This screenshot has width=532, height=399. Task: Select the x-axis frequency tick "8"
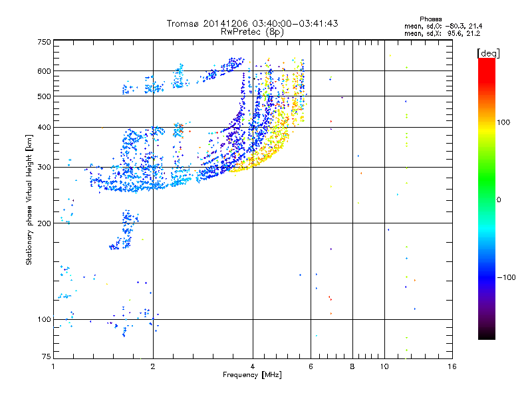point(352,366)
